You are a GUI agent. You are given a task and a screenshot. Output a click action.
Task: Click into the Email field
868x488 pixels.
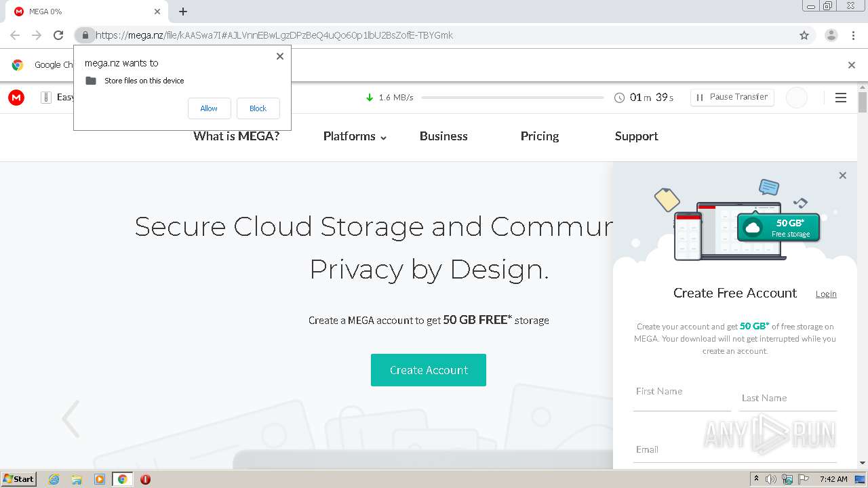coord(735,449)
